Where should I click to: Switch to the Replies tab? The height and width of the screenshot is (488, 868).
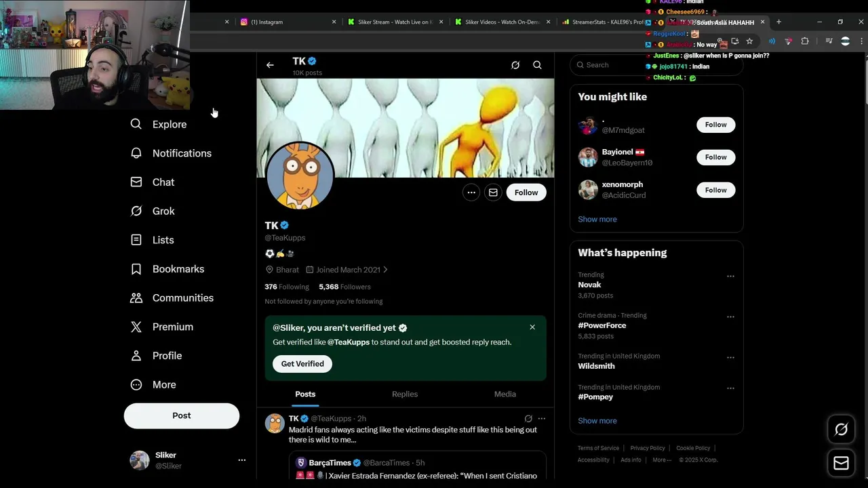405,394
